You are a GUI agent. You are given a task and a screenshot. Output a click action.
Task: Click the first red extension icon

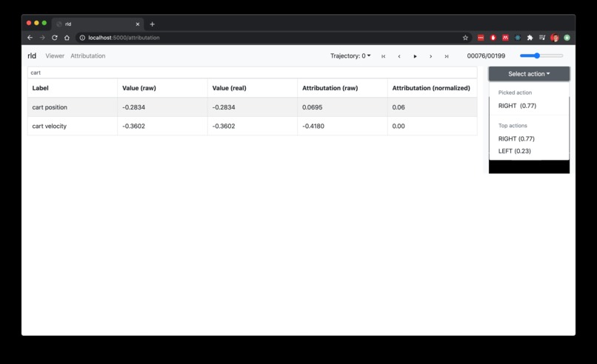[x=481, y=38]
